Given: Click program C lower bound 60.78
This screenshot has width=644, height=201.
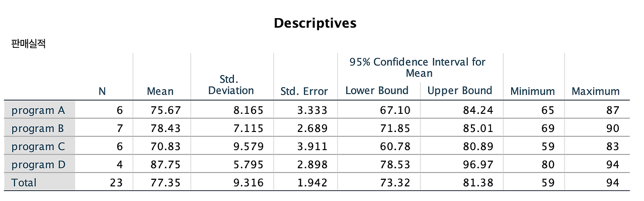Looking at the screenshot, I should pos(395,147).
